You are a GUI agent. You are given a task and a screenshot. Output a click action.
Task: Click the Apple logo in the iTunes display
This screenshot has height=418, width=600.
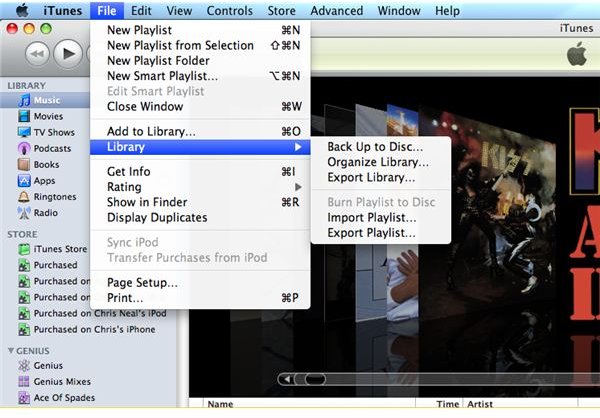click(577, 54)
